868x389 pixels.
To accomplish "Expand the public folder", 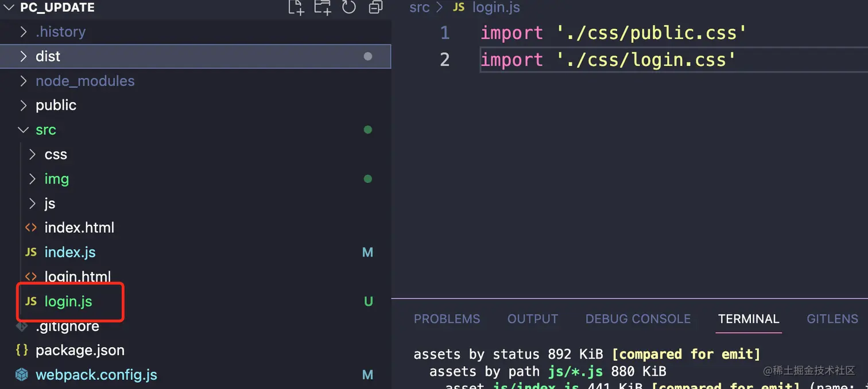I will click(x=23, y=105).
